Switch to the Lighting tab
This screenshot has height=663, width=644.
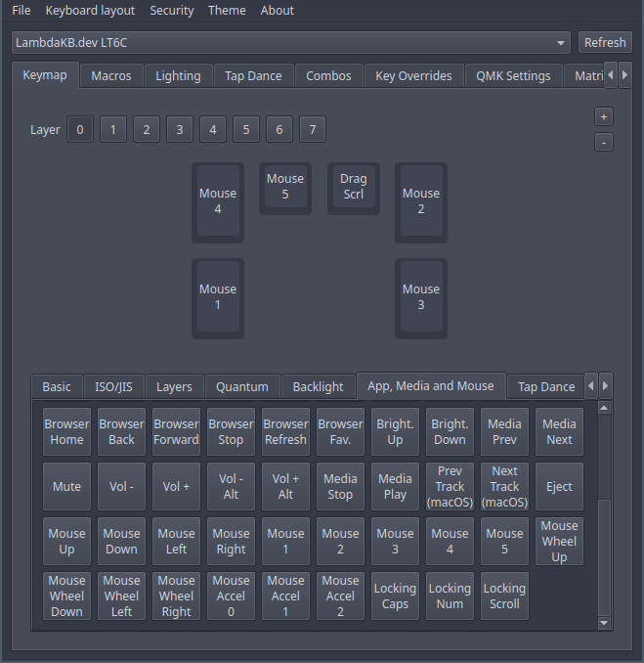(x=178, y=75)
